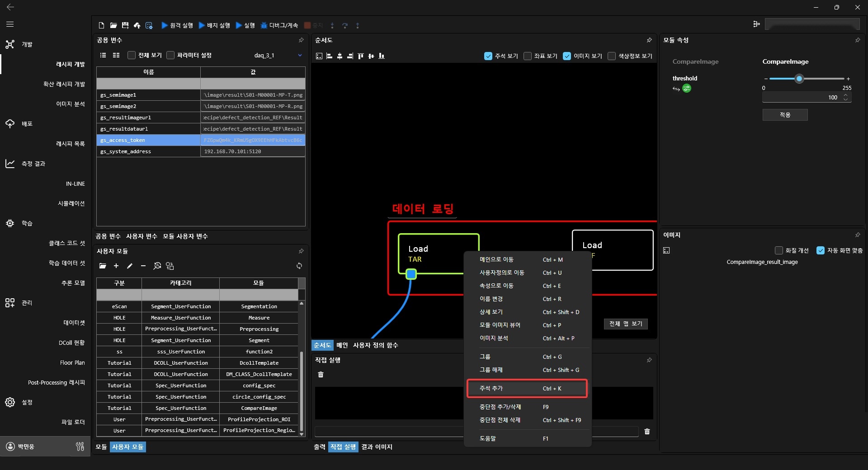Click the trash icon under 직접 실행
This screenshot has width=868, height=470.
coord(321,375)
